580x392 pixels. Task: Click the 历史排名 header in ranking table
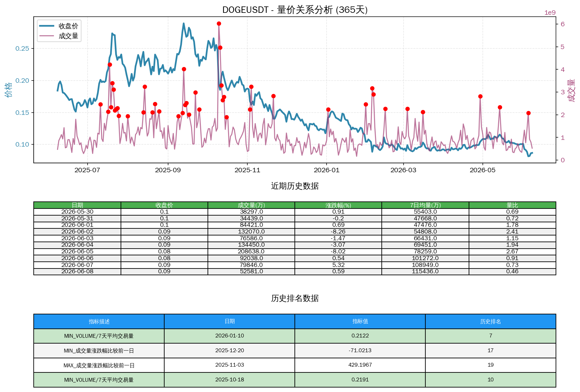coord(490,321)
